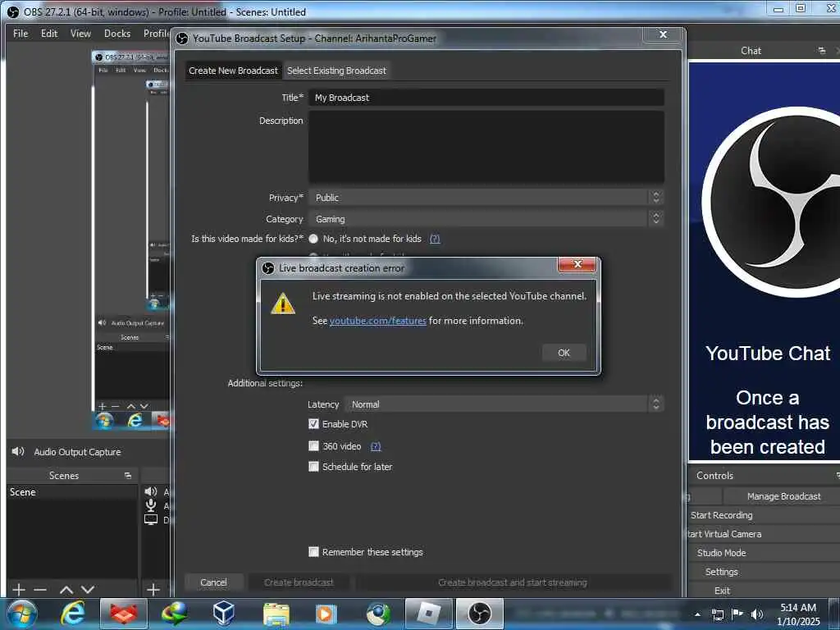The height and width of the screenshot is (630, 840).
Task: Click the Create broadcast button
Action: 299,582
